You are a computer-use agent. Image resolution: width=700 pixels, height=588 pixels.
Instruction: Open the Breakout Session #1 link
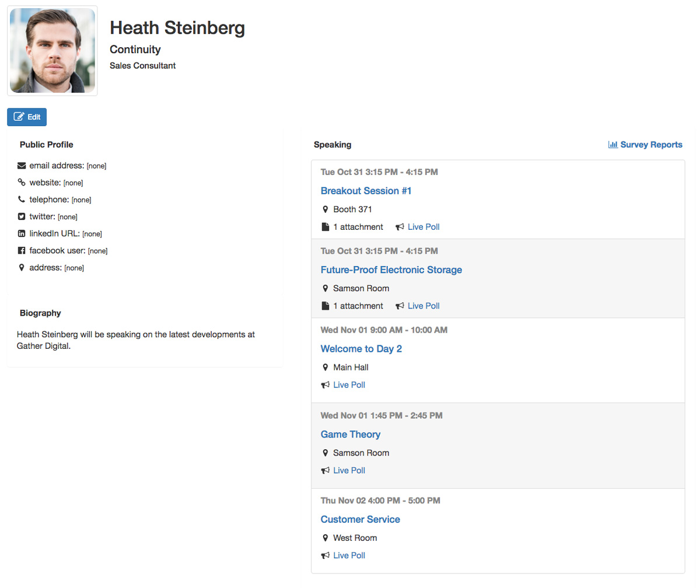[x=366, y=191]
